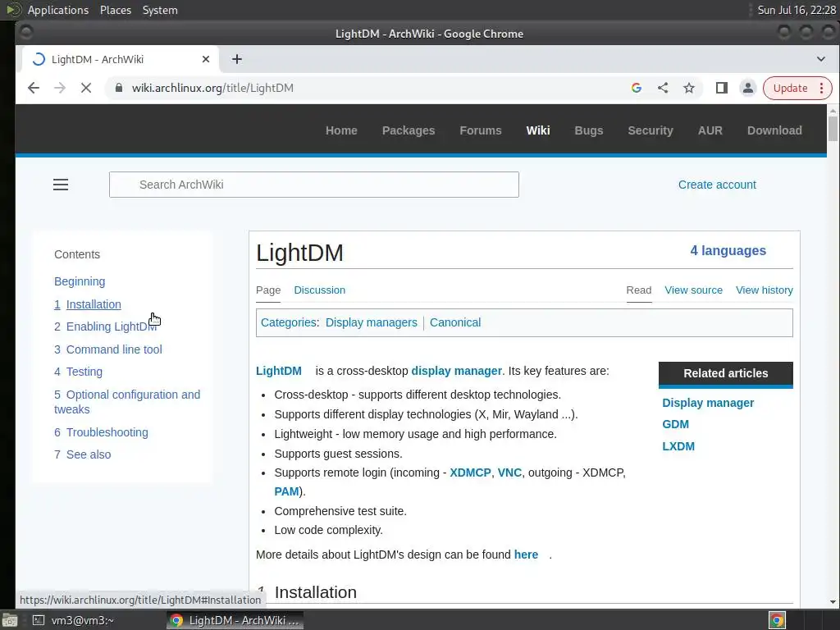This screenshot has height=630, width=840.
Task: Open related article LXDM
Action: (x=678, y=446)
